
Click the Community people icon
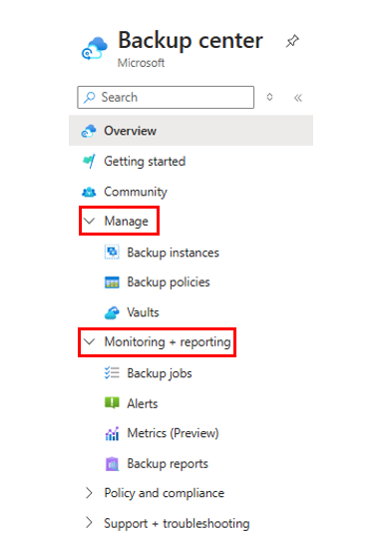[89, 192]
